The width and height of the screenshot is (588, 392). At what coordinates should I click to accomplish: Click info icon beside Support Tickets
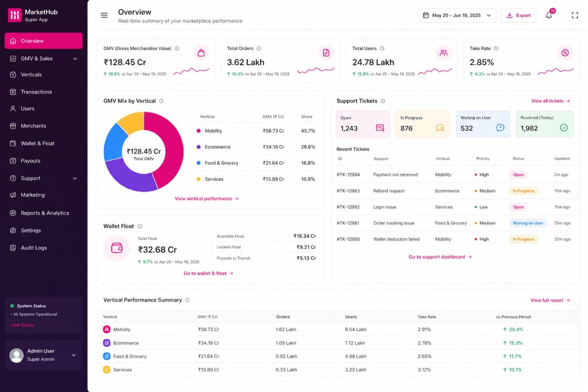pos(383,101)
